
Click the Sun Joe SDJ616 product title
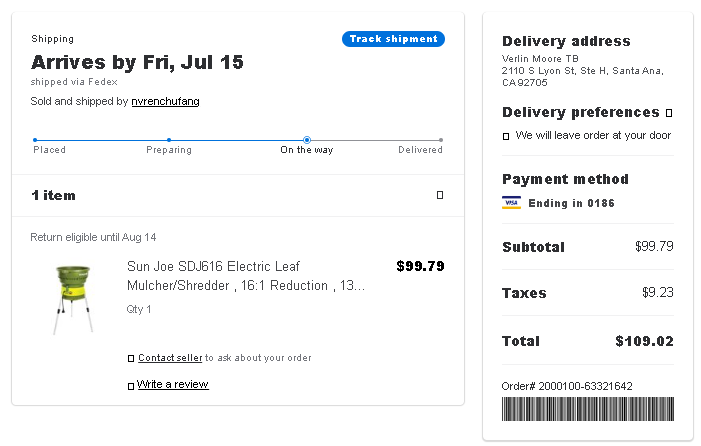pyautogui.click(x=246, y=276)
